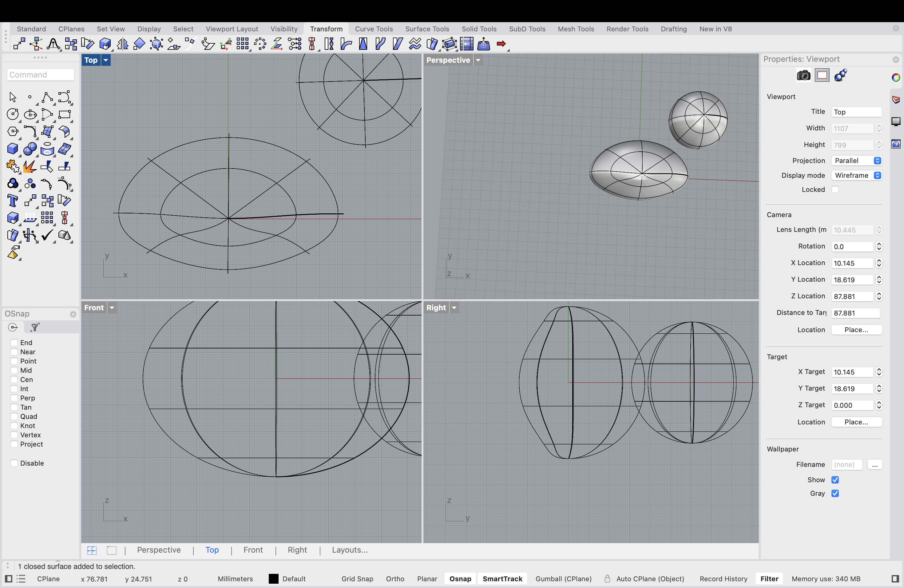904x588 pixels.
Task: Click the target Location Place button
Action: (x=857, y=422)
